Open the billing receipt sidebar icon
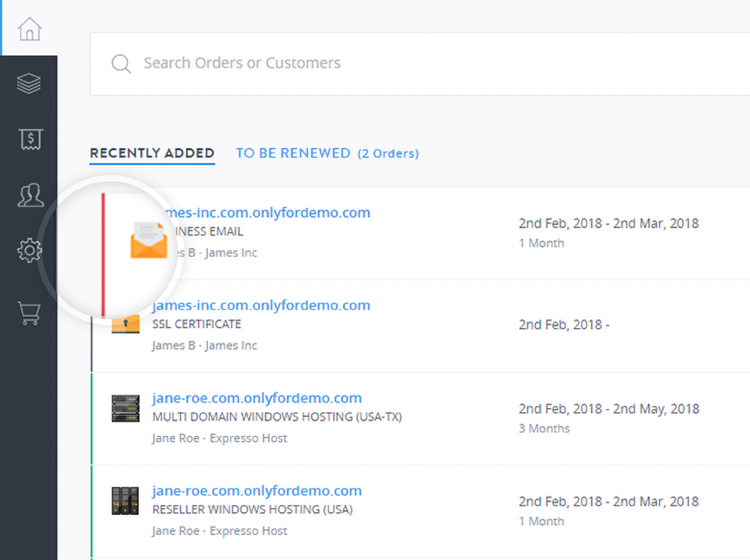Image resolution: width=750 pixels, height=560 pixels. pyautogui.click(x=29, y=140)
